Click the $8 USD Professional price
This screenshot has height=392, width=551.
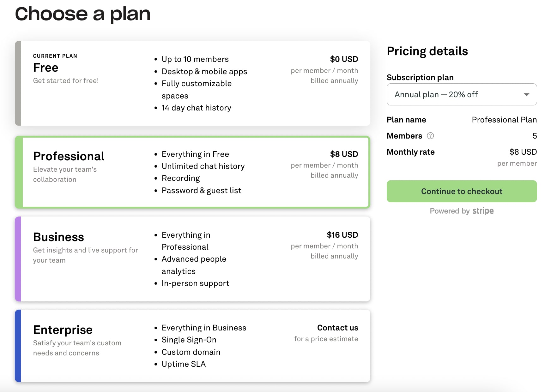pyautogui.click(x=344, y=154)
